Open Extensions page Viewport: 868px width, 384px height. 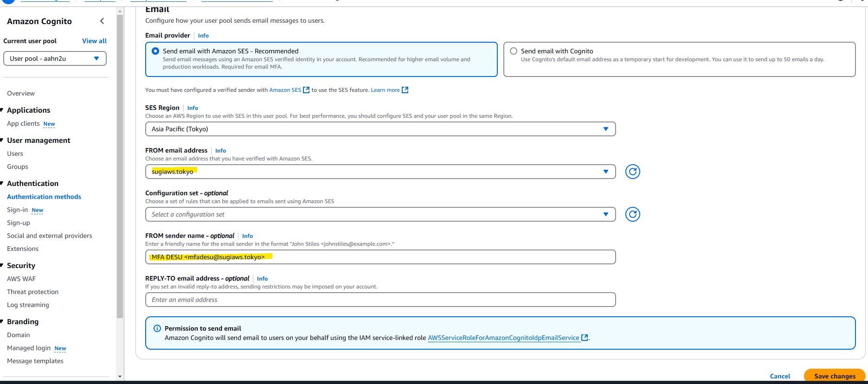coord(23,249)
